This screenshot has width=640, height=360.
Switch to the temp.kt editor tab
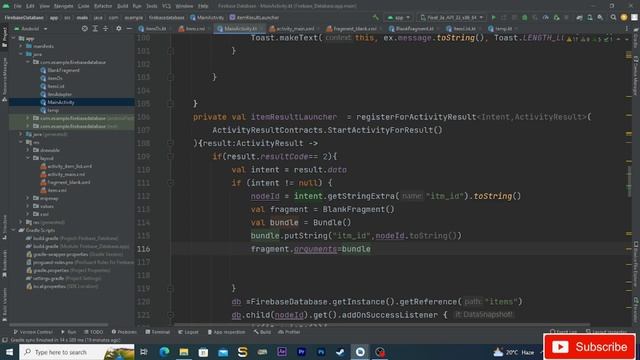pyautogui.click(x=502, y=29)
